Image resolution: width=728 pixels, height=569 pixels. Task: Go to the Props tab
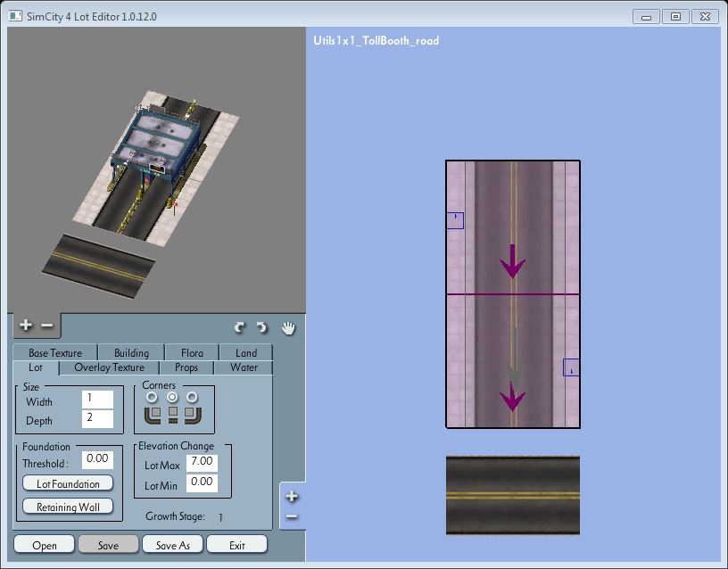coord(186,367)
